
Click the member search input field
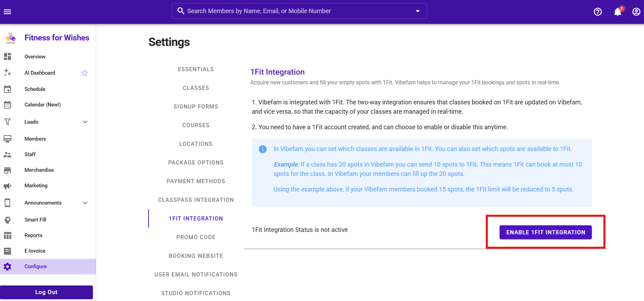[299, 11]
